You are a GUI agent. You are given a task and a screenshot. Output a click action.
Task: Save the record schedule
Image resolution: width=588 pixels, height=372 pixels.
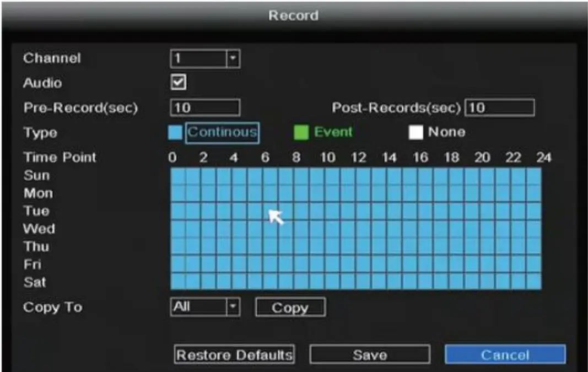(x=370, y=355)
